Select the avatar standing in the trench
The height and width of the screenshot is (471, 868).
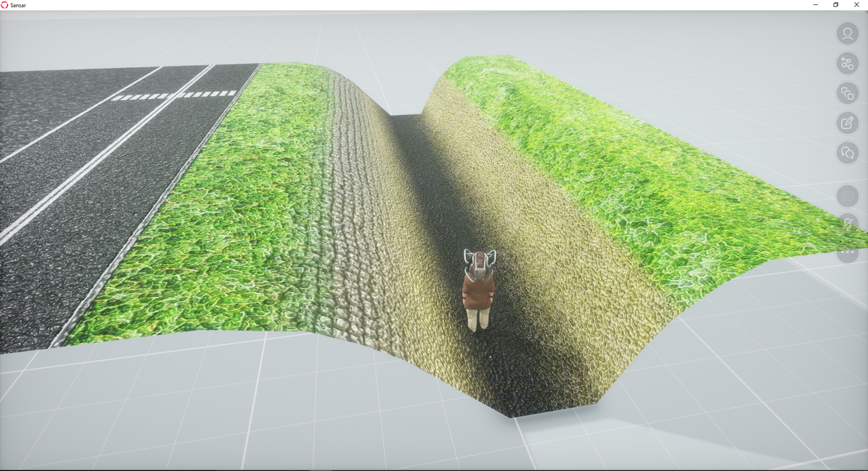[478, 291]
